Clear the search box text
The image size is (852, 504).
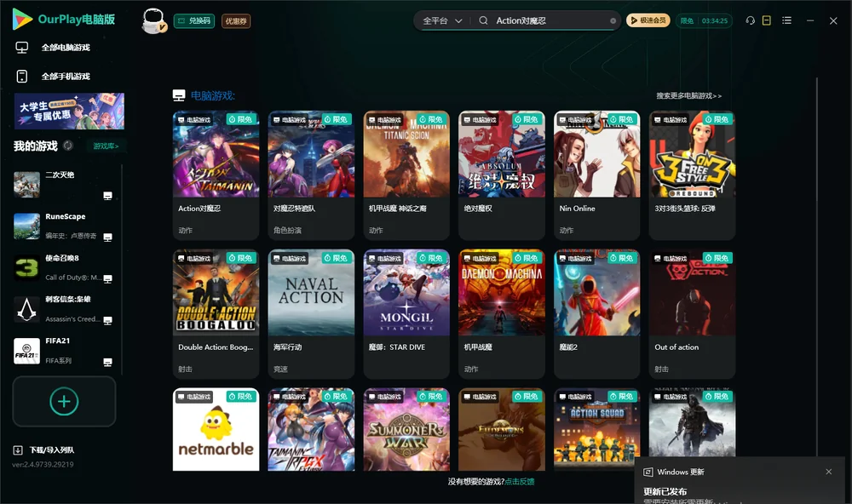coord(613,20)
